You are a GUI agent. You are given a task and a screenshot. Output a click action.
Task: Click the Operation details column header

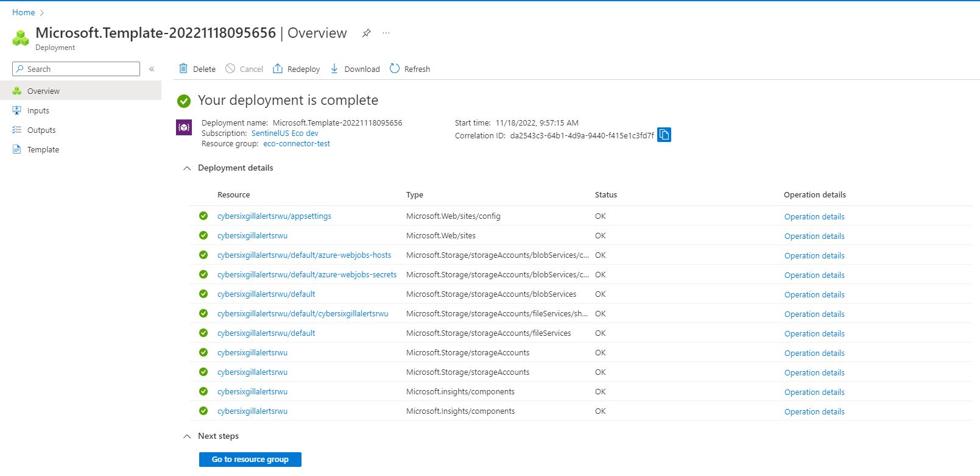(x=815, y=195)
